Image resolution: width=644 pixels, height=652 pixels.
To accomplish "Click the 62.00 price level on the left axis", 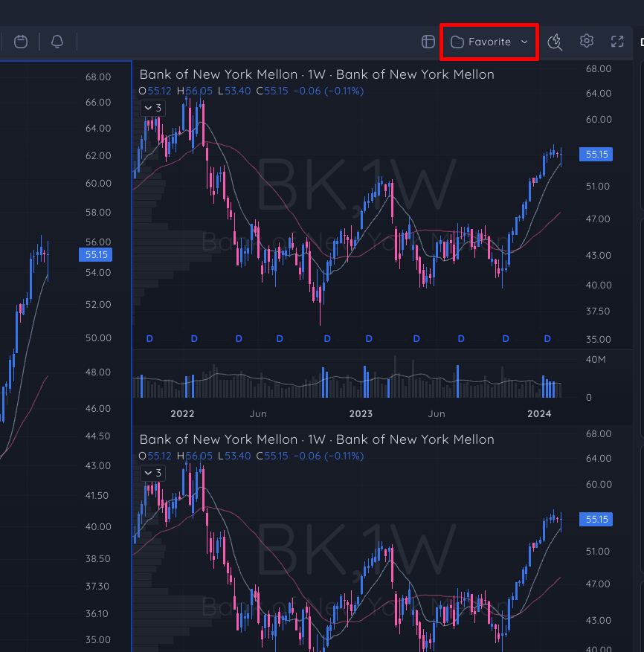I will (x=99, y=156).
